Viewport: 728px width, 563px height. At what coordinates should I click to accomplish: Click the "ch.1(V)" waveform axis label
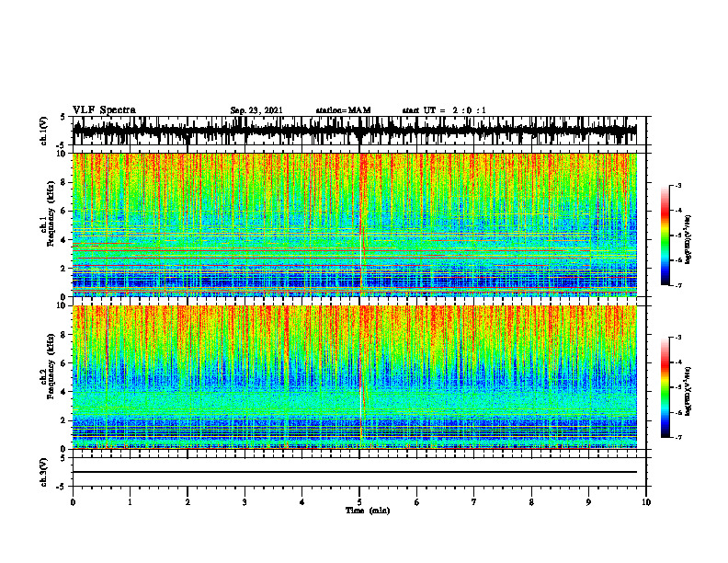pyautogui.click(x=44, y=131)
